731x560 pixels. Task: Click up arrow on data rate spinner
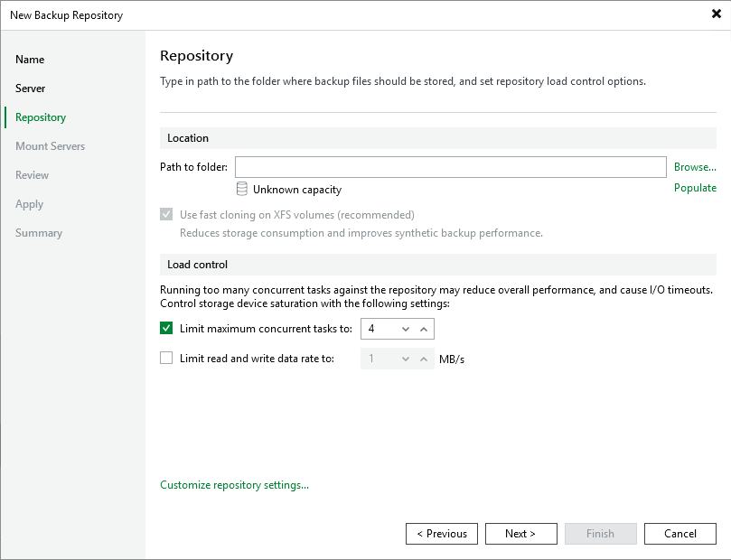(x=424, y=359)
